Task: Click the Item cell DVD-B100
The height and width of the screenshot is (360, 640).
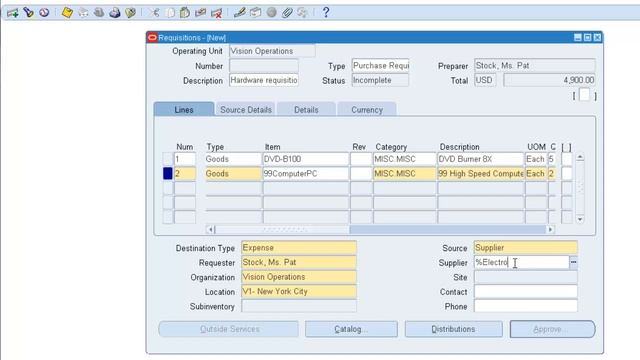Action: pyautogui.click(x=306, y=159)
